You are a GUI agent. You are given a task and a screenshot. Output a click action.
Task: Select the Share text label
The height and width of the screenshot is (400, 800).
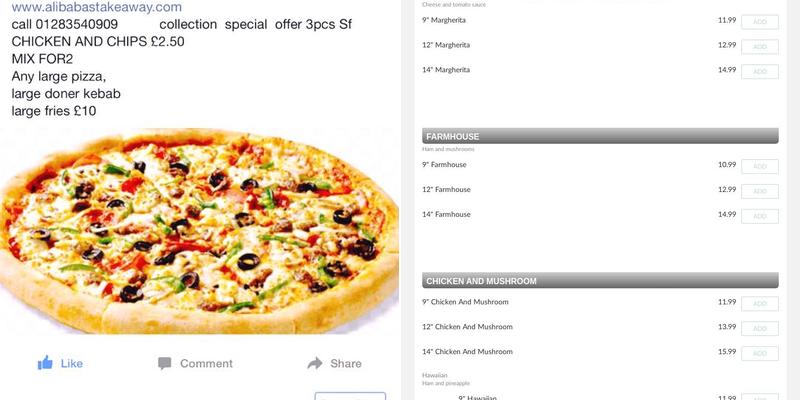click(x=346, y=363)
